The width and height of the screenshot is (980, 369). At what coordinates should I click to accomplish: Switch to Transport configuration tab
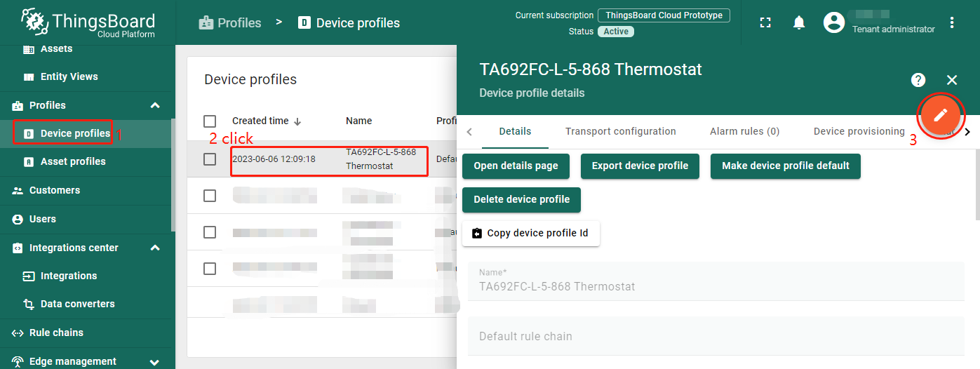(621, 132)
